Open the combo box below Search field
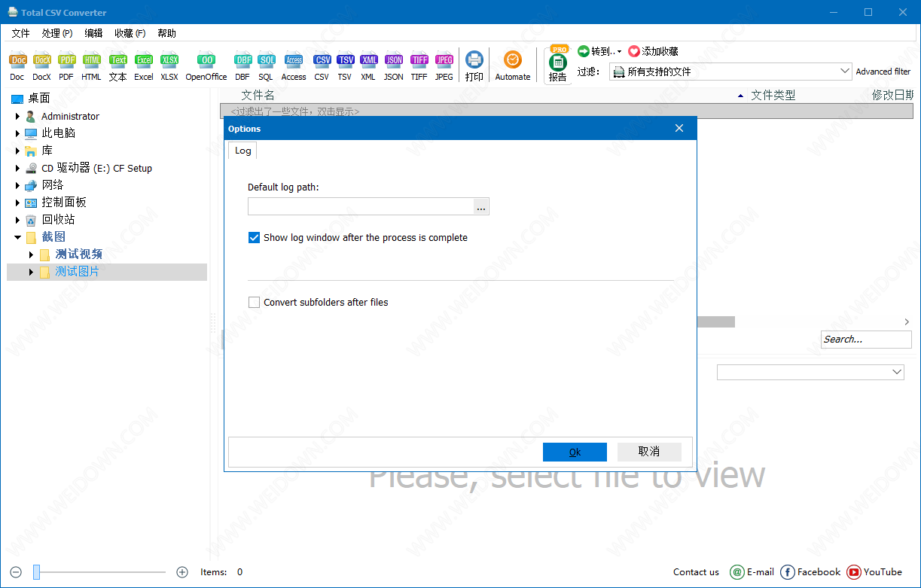The image size is (921, 588). coord(810,372)
